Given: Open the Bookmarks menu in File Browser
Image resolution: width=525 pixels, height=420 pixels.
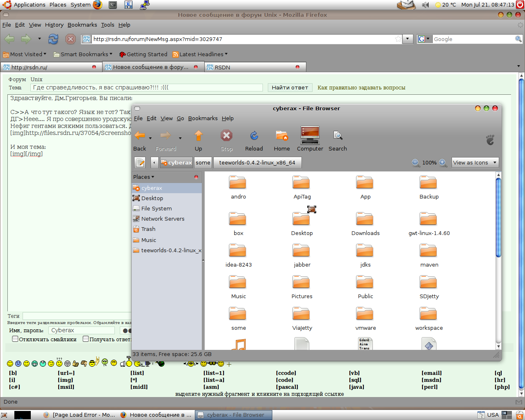Looking at the screenshot, I should (x=203, y=119).
